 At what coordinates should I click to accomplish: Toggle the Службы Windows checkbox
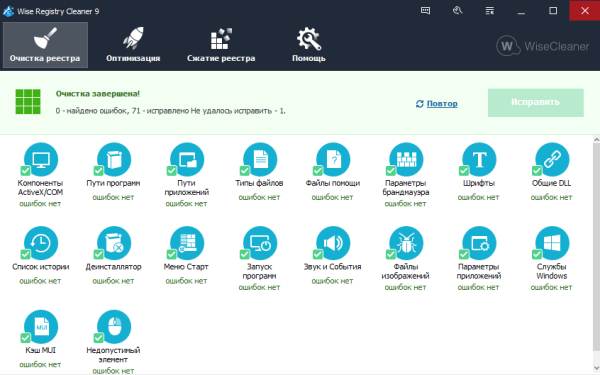[x=537, y=254]
